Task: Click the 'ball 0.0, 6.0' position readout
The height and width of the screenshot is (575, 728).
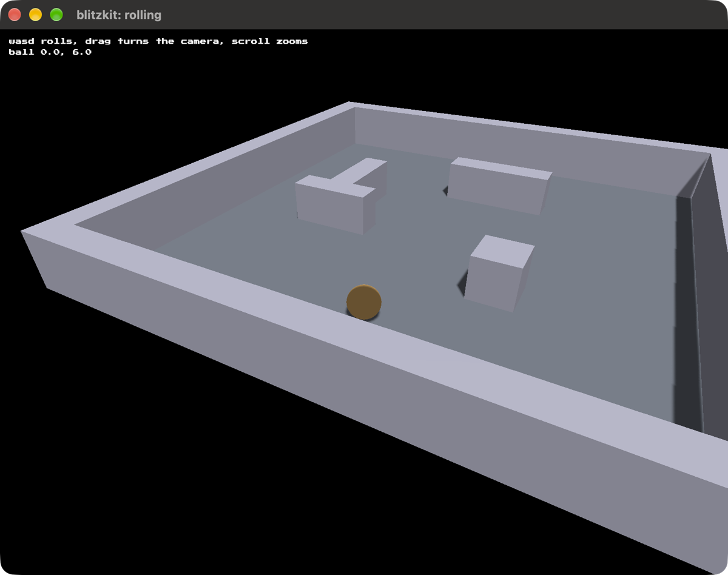Action: click(x=50, y=52)
